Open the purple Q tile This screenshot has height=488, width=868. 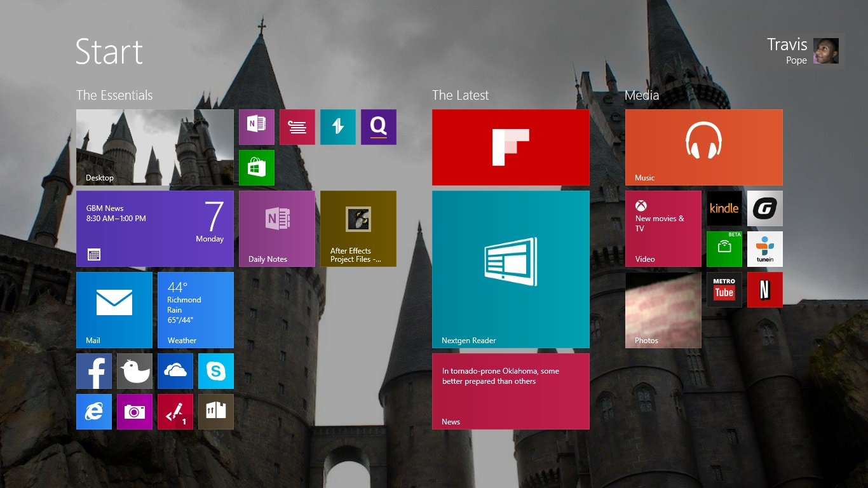(379, 127)
